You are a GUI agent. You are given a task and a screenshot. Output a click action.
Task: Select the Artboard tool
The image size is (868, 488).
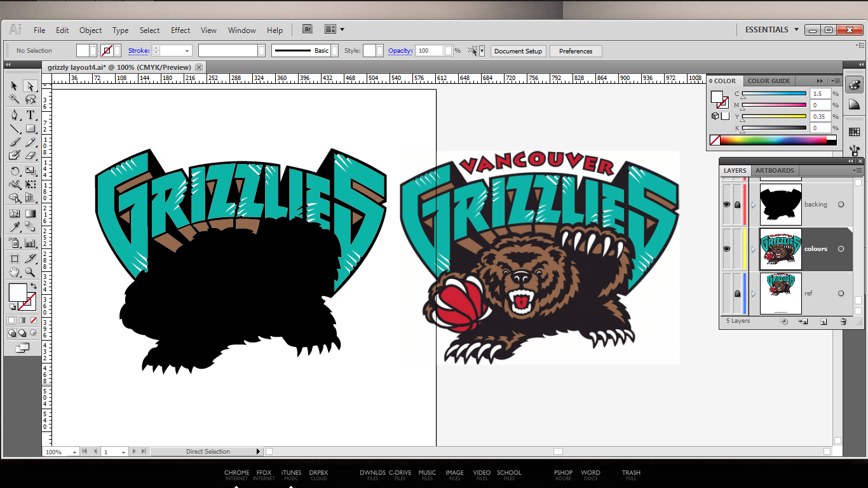14,259
